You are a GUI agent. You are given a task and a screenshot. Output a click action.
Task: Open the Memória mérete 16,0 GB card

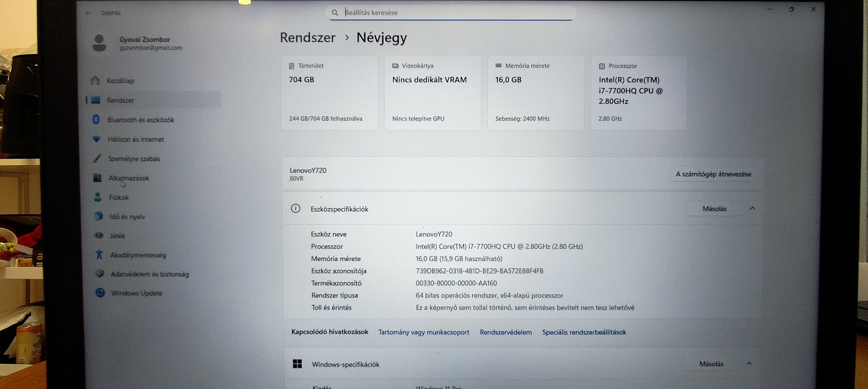point(536,92)
